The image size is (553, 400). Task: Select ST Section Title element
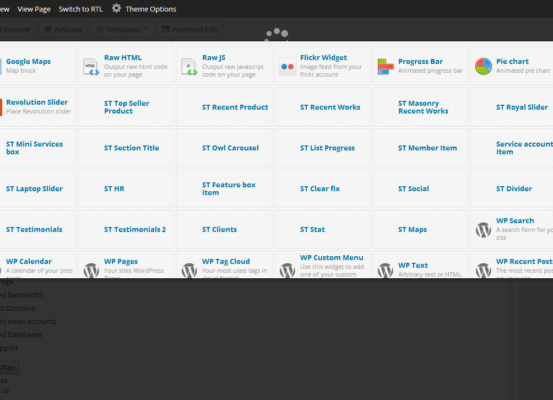(126, 148)
